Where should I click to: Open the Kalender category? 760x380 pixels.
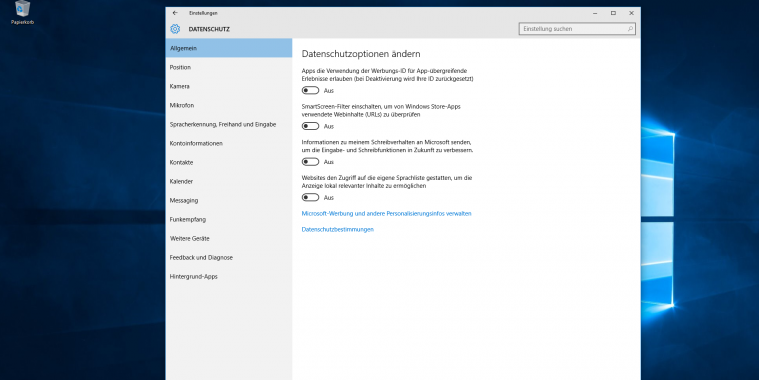pos(229,181)
